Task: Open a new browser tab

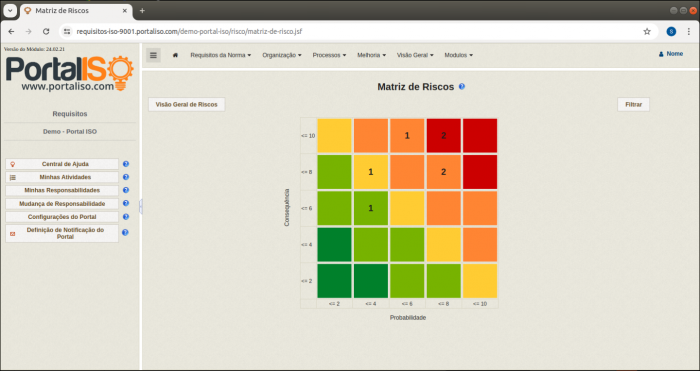Action: (x=142, y=11)
